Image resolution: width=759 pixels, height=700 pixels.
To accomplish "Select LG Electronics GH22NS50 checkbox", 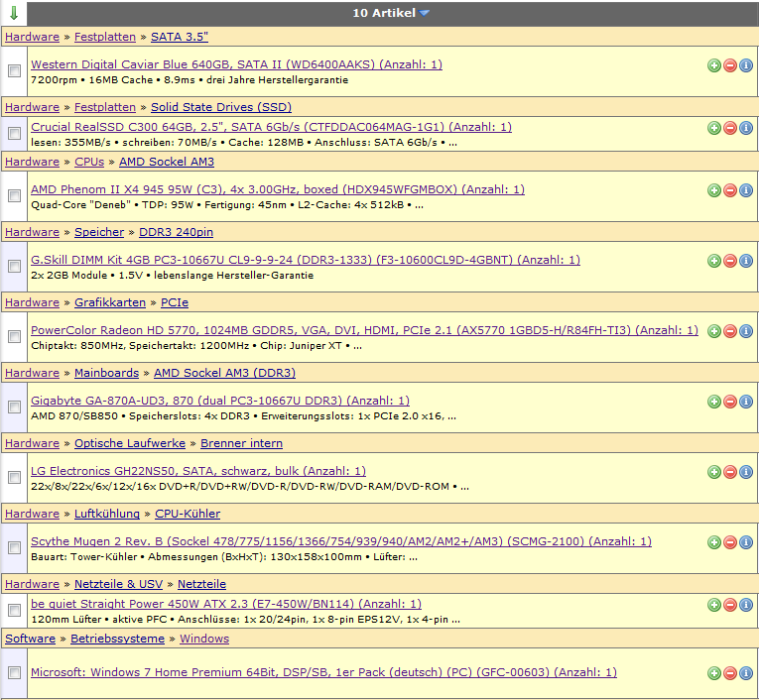I will (x=15, y=477).
